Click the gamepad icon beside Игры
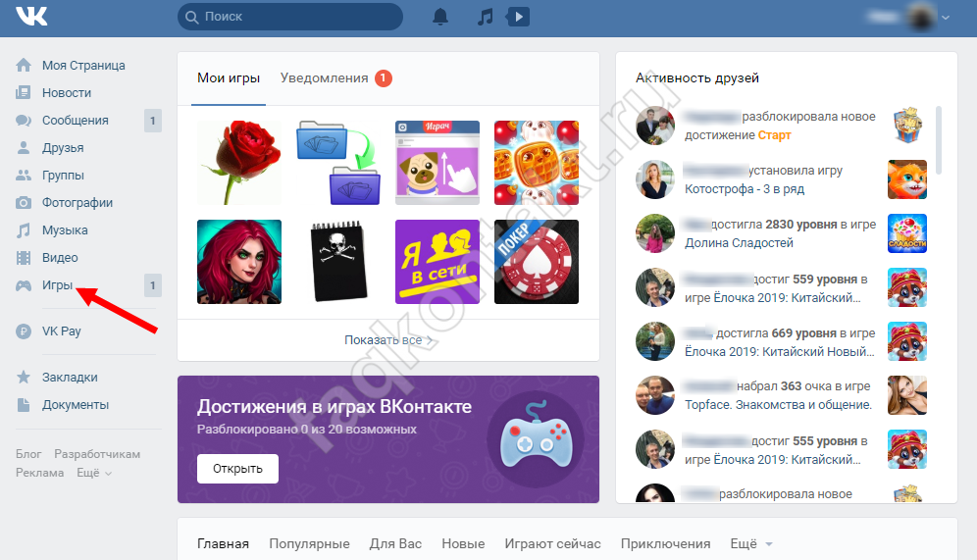Image resolution: width=977 pixels, height=560 pixels. 24,285
